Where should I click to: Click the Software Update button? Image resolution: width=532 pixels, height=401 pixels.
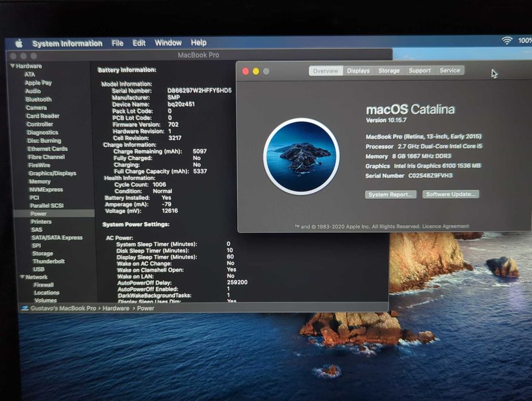tap(451, 194)
